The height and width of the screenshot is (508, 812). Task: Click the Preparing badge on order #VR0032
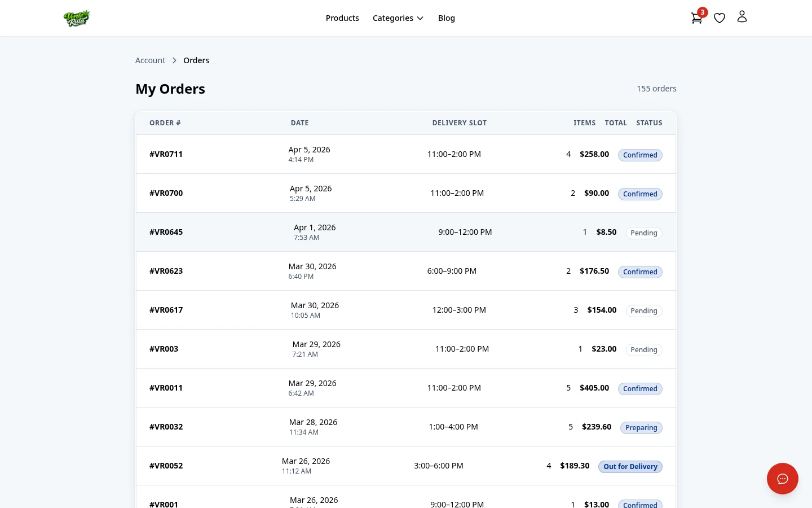(641, 427)
